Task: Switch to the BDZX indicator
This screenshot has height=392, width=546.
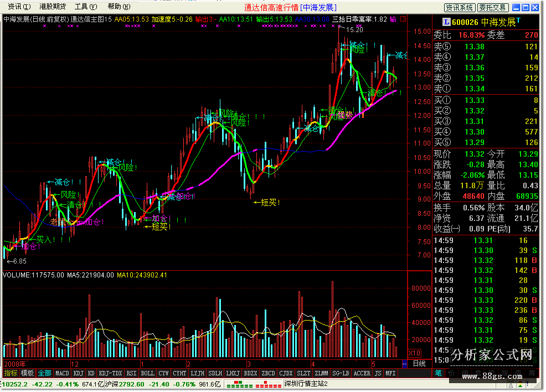Action: click(250, 373)
